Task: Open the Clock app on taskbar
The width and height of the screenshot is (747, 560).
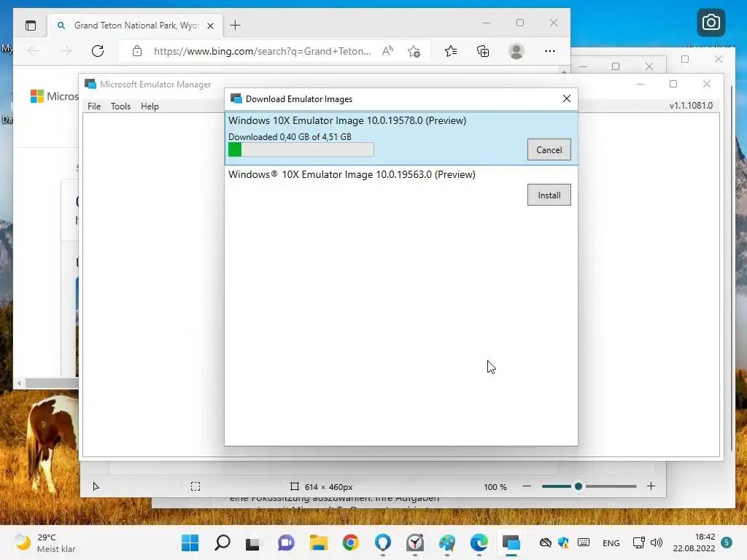Action: coord(415,542)
